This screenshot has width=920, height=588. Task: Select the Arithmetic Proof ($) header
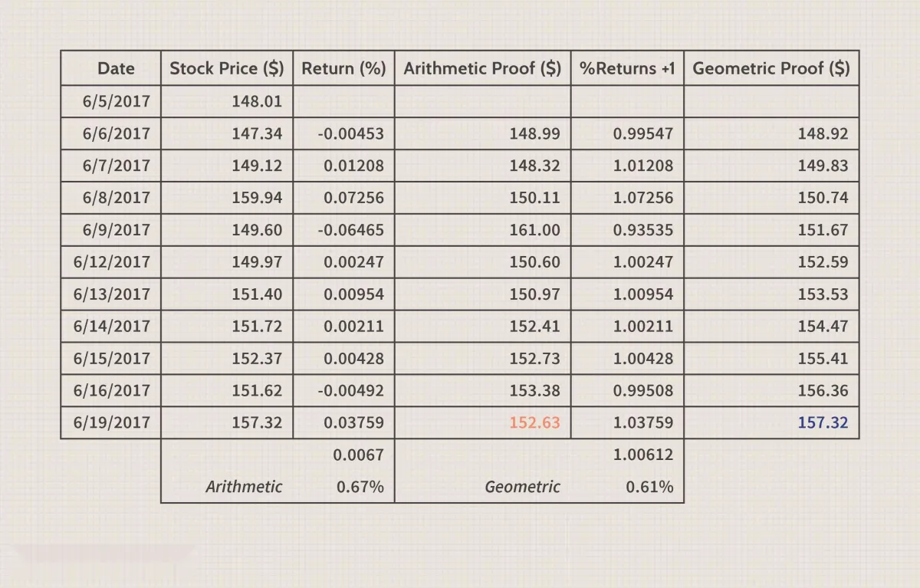pyautogui.click(x=482, y=68)
